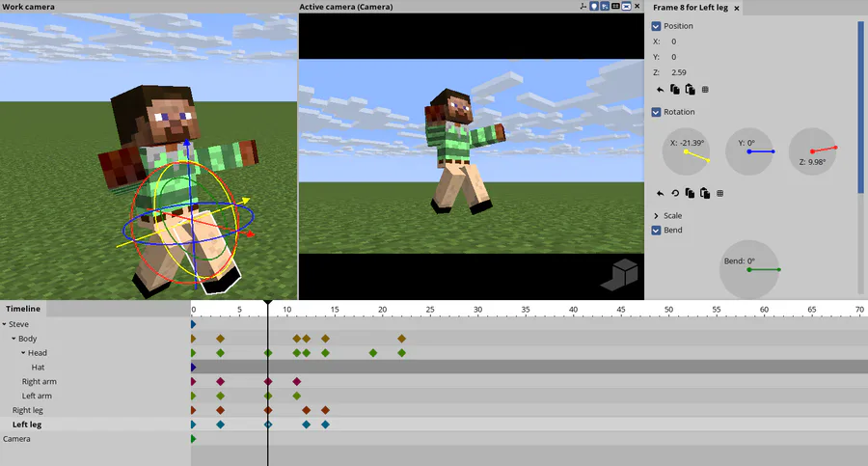The height and width of the screenshot is (466, 868).
Task: Edit the position Z value 2.59
Action: pyautogui.click(x=679, y=72)
